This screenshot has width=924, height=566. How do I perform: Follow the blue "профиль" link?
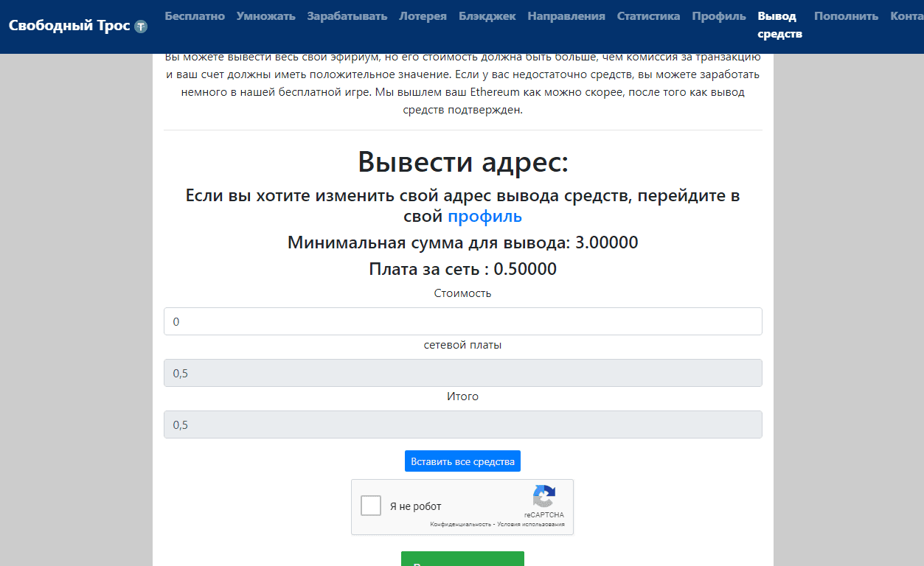(x=484, y=216)
